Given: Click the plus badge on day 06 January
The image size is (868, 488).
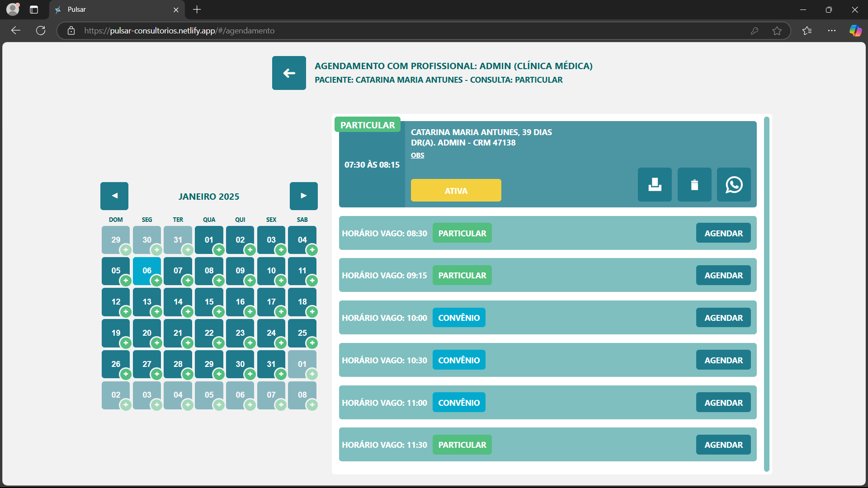Looking at the screenshot, I should pyautogui.click(x=156, y=281).
